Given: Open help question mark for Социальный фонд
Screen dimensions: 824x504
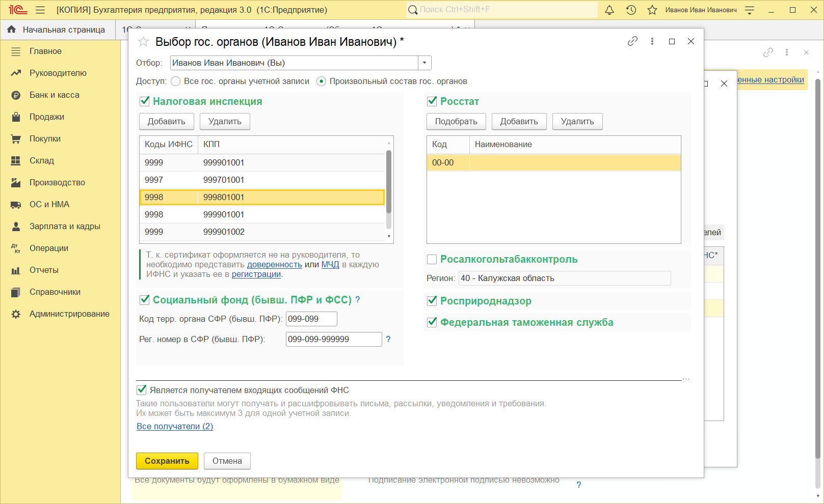Looking at the screenshot, I should tap(358, 299).
